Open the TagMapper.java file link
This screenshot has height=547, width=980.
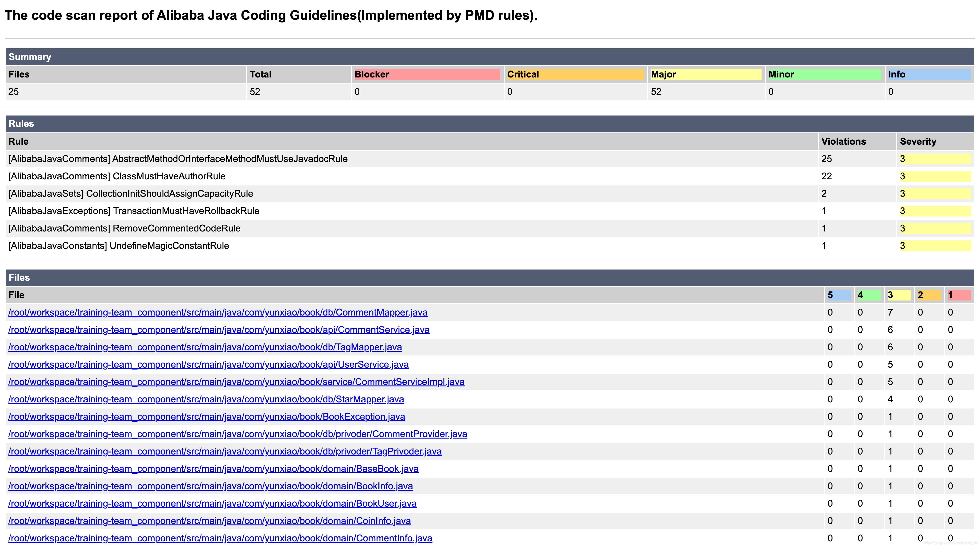tap(205, 347)
